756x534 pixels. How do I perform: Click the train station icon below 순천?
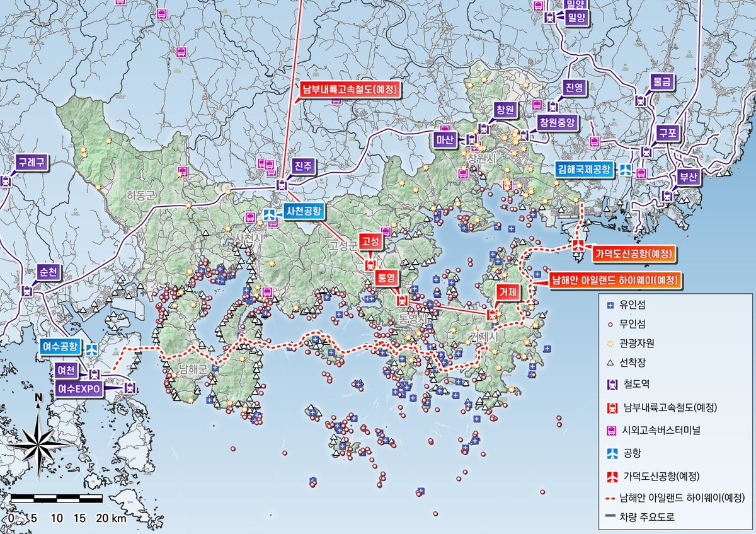26,291
